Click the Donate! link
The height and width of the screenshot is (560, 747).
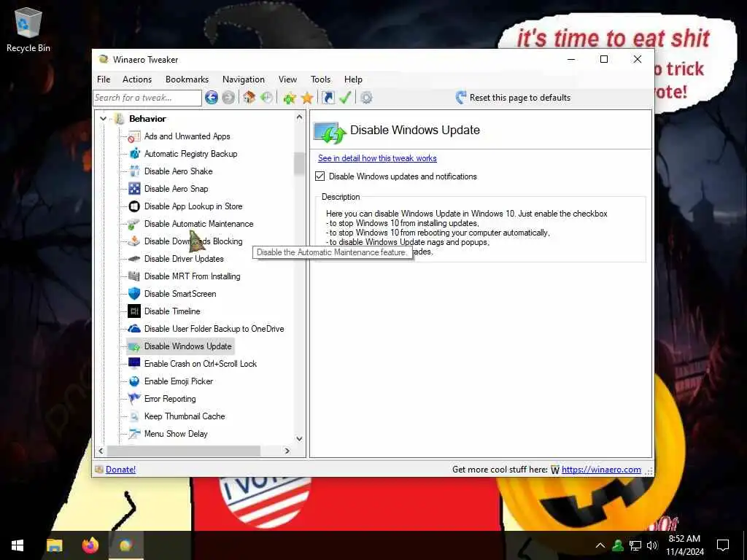(x=120, y=470)
